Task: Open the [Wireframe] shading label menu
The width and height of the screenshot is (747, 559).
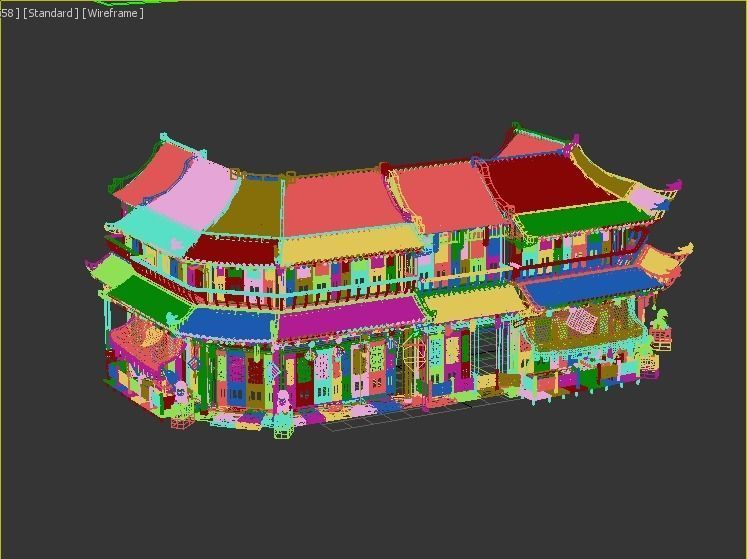Action: click(113, 13)
